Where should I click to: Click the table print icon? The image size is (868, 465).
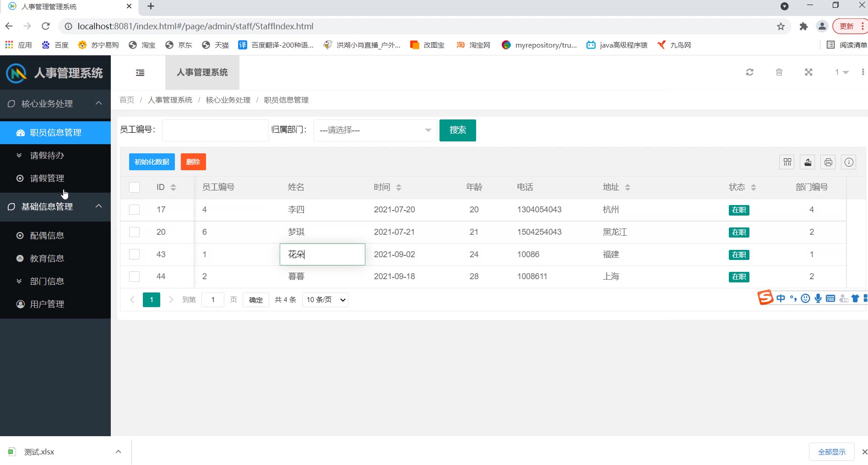[828, 162]
